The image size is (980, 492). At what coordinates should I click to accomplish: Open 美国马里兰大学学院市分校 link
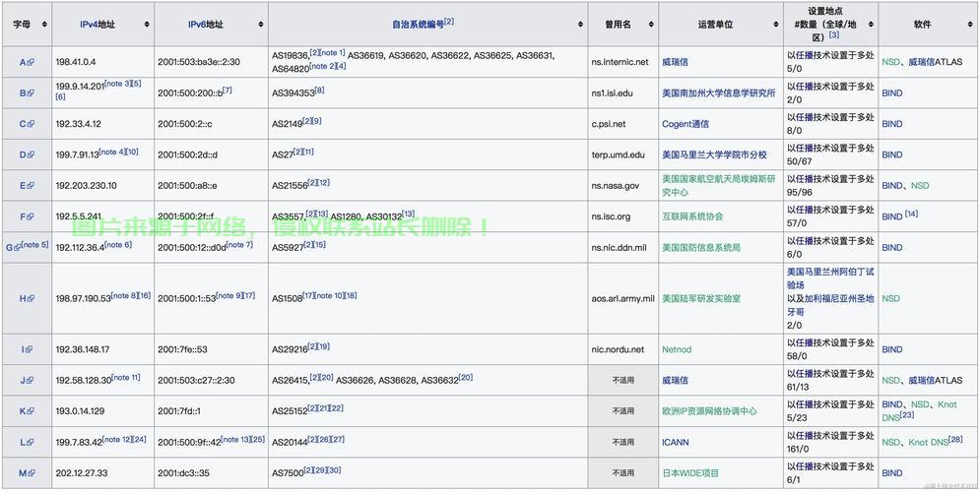pos(714,154)
